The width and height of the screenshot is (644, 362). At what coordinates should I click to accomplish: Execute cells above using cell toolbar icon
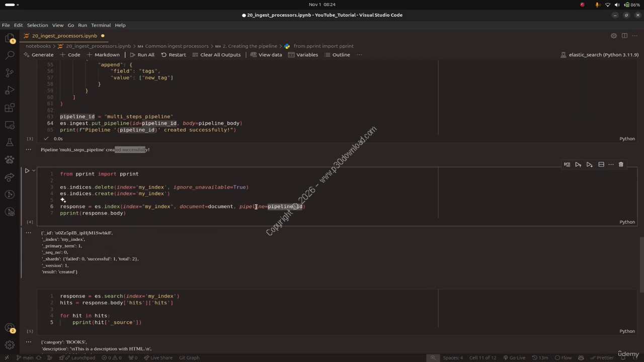pyautogui.click(x=578, y=164)
